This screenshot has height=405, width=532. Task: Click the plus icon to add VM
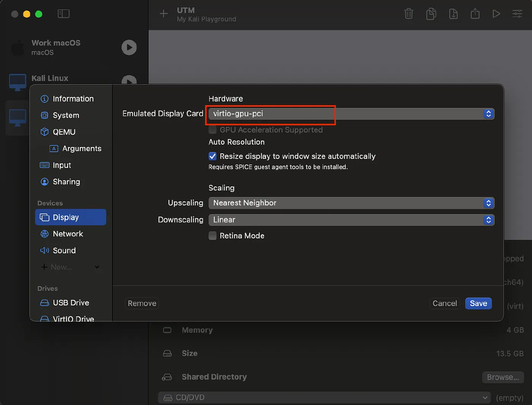pos(164,14)
